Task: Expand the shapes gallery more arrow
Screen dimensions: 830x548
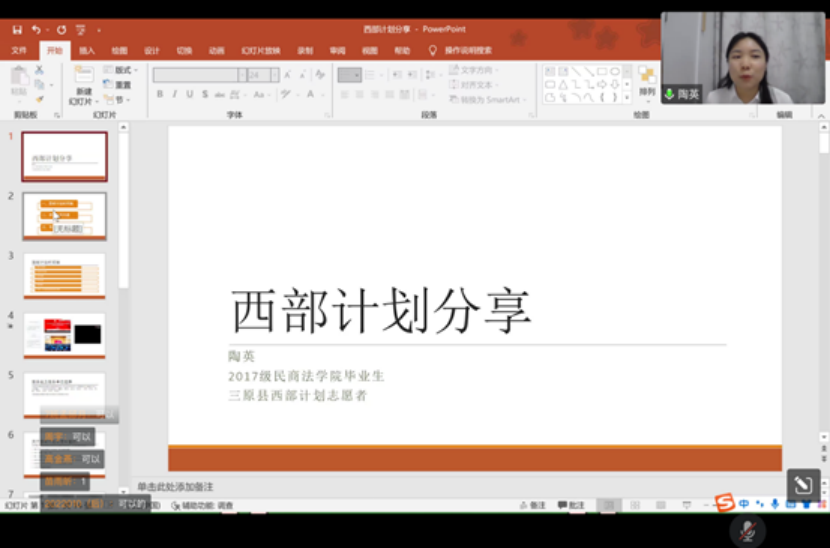Action: (x=628, y=97)
